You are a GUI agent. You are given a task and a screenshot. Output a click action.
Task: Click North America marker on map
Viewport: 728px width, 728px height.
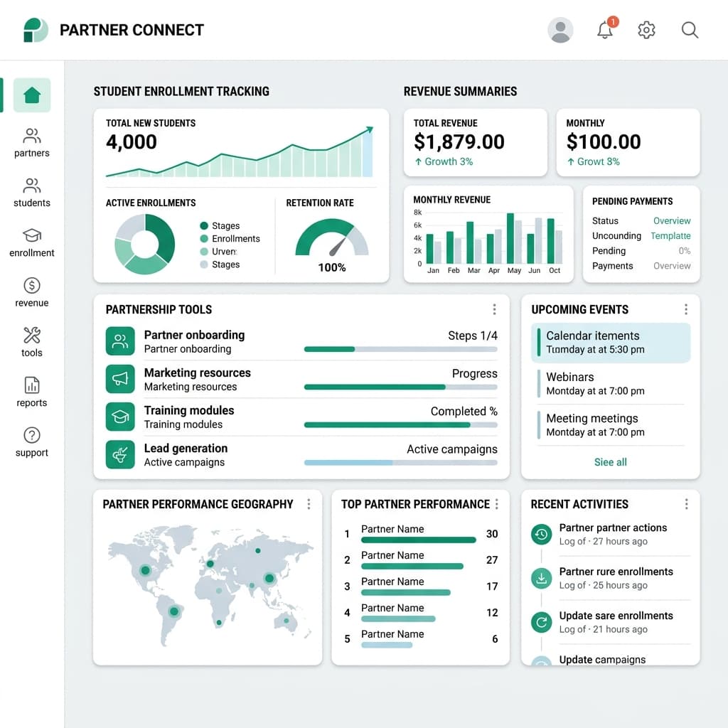145,570
